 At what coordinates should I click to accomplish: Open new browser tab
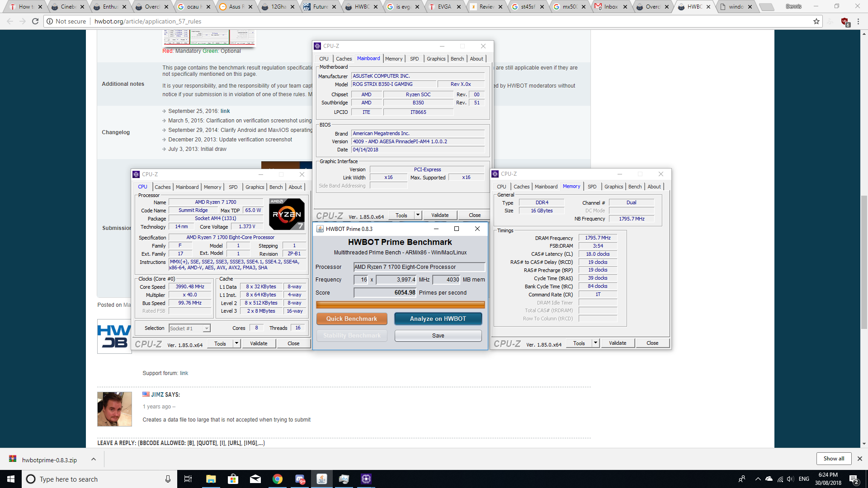coord(766,7)
